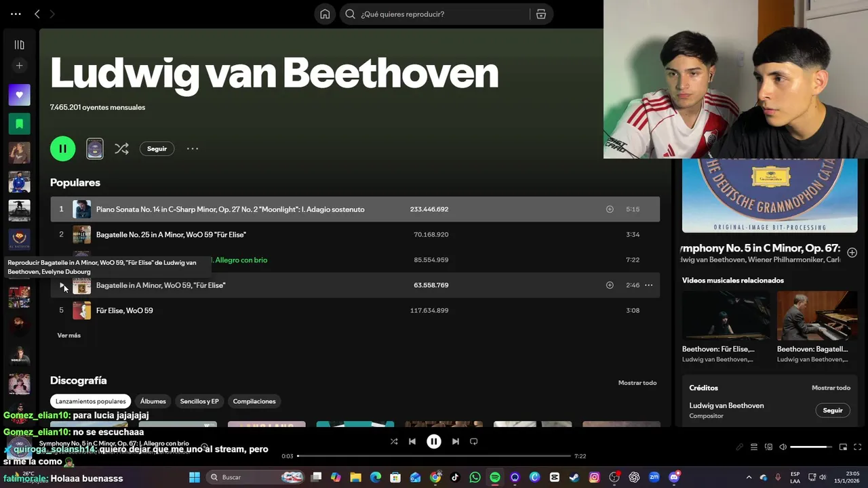Select the Moonlight Sonata track row
The height and width of the screenshot is (488, 868).
pos(355,209)
